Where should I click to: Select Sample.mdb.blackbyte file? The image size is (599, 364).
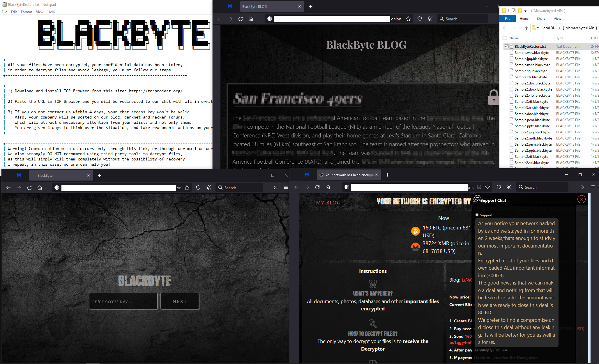point(532,65)
